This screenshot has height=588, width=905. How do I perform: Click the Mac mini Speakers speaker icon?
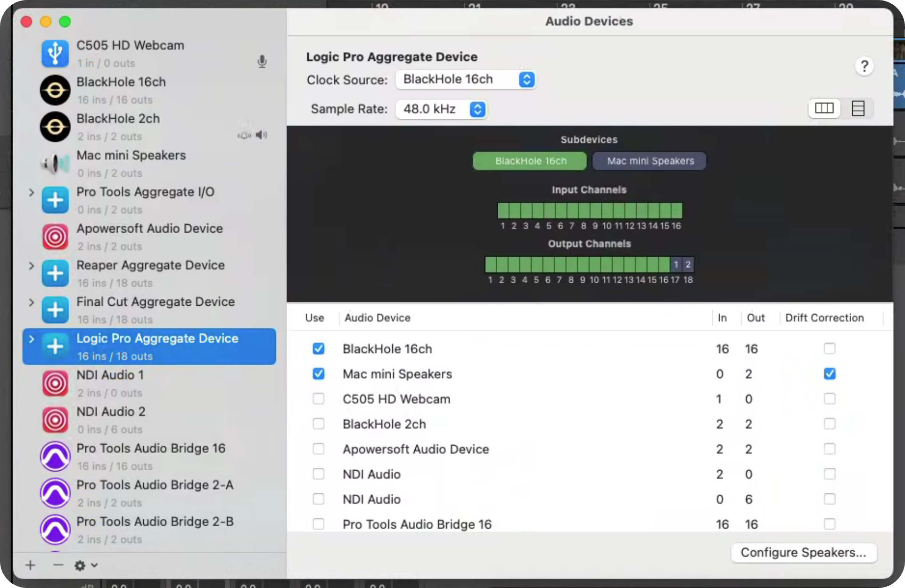tap(55, 163)
